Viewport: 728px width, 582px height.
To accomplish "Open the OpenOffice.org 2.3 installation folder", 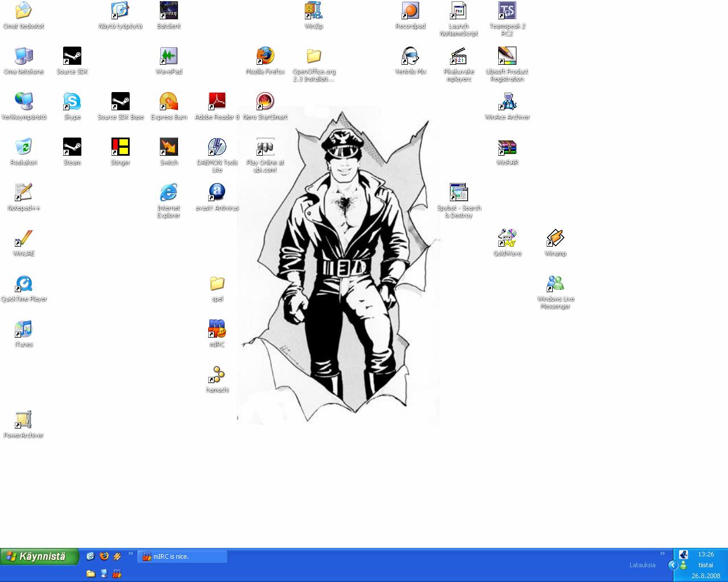I will pos(314,64).
